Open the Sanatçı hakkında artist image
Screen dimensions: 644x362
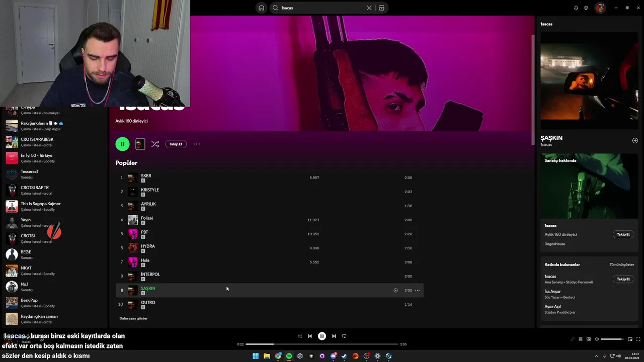point(589,186)
